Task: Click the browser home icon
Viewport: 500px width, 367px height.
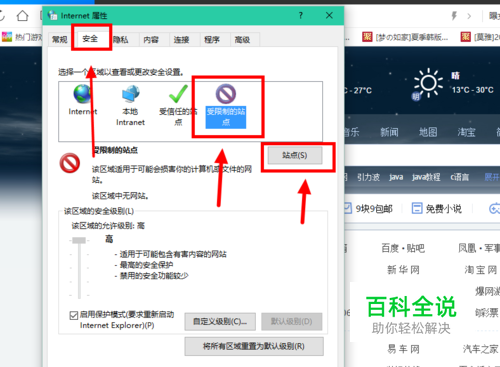Action: pyautogui.click(x=22, y=15)
